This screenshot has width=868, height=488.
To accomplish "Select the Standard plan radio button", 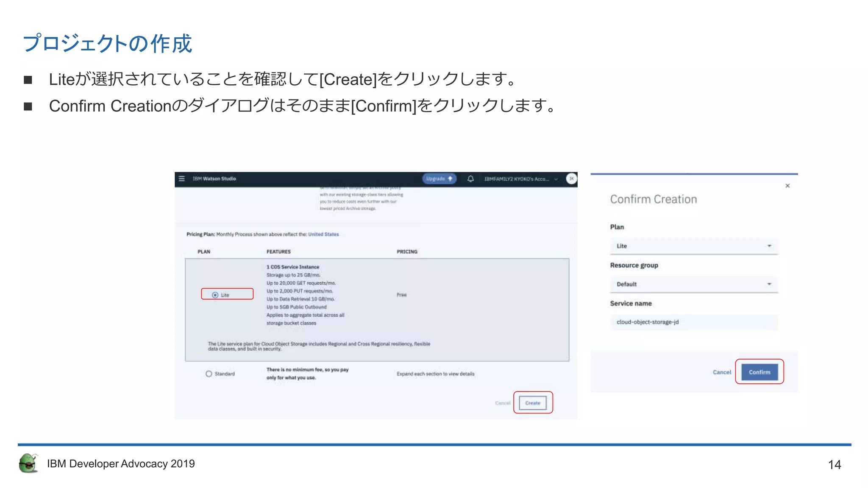I will pos(209,374).
